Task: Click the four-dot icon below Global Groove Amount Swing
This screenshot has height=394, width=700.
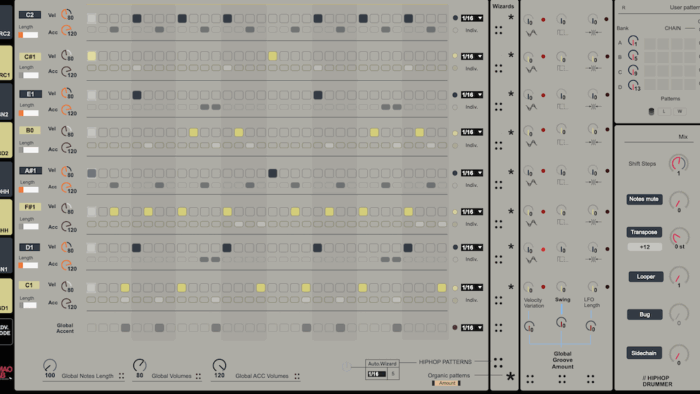Action: coord(562,379)
